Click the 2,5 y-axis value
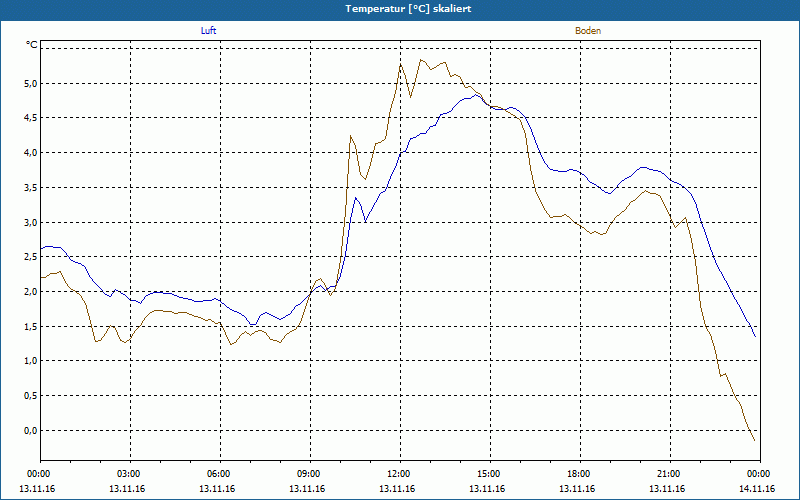Image resolution: width=800 pixels, height=500 pixels. 31,257
